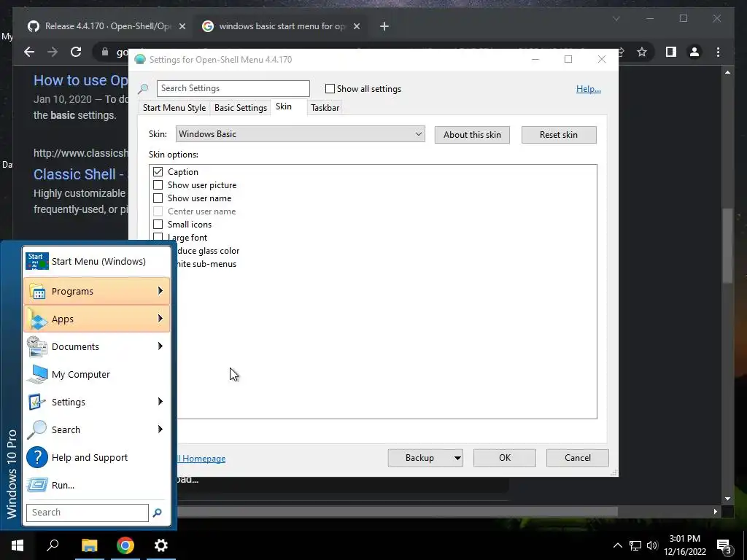The height and width of the screenshot is (560, 747).
Task: Click the Run... icon in start menu
Action: pyautogui.click(x=36, y=485)
